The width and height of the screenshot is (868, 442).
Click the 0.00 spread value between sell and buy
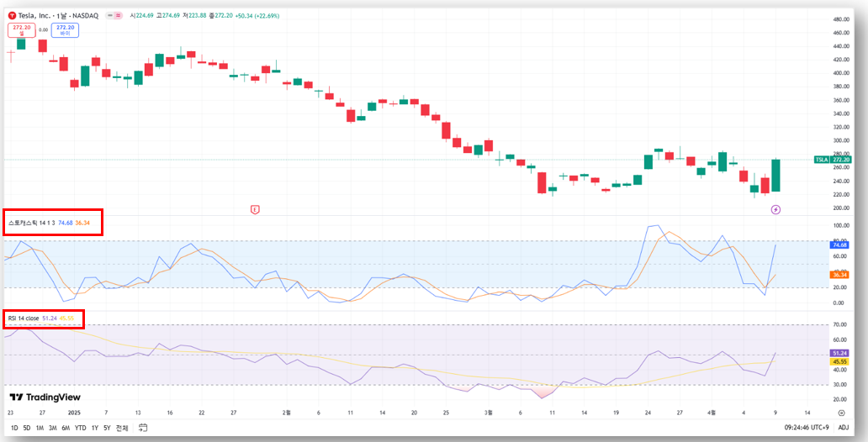pos(43,30)
